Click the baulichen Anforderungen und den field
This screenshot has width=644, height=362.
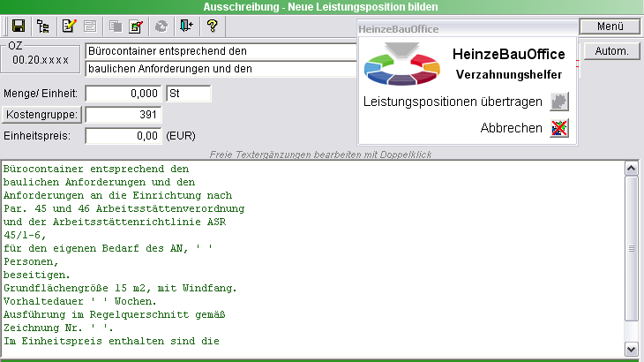point(221,69)
